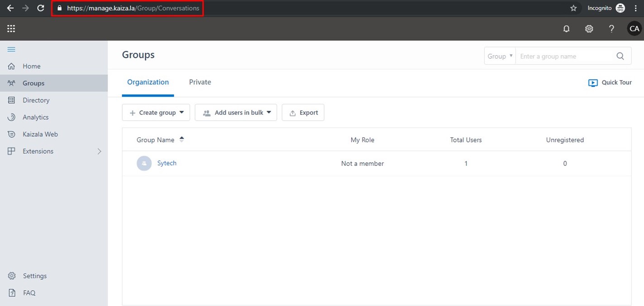Click Sytech's Unregistered value 0
644x306 pixels.
[565, 164]
